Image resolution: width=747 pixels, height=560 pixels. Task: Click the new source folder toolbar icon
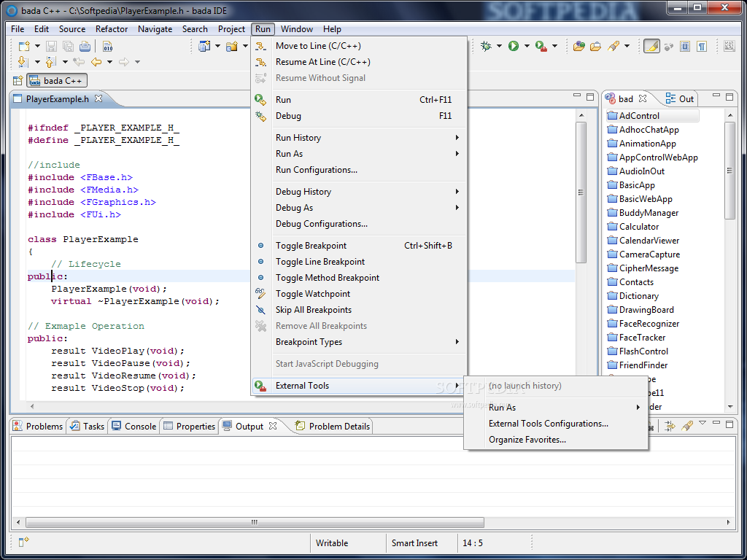click(232, 46)
